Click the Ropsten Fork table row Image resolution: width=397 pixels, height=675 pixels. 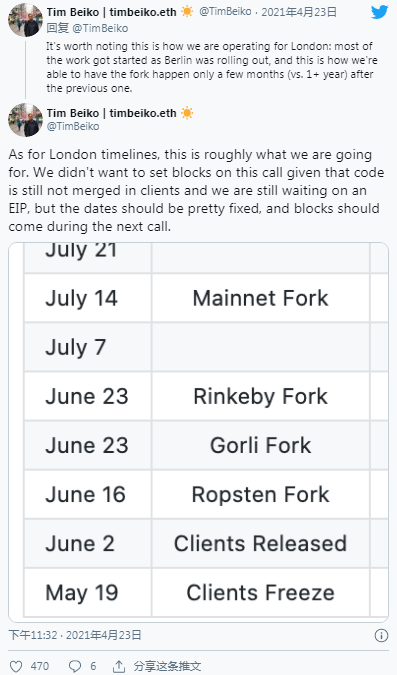click(x=206, y=494)
